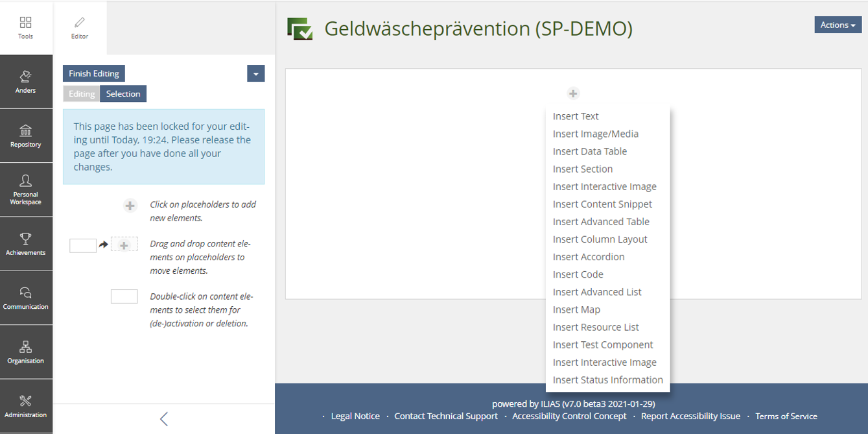Viewport: 868px width, 434px height.
Task: Open the Actions dropdown
Action: pyautogui.click(x=838, y=25)
